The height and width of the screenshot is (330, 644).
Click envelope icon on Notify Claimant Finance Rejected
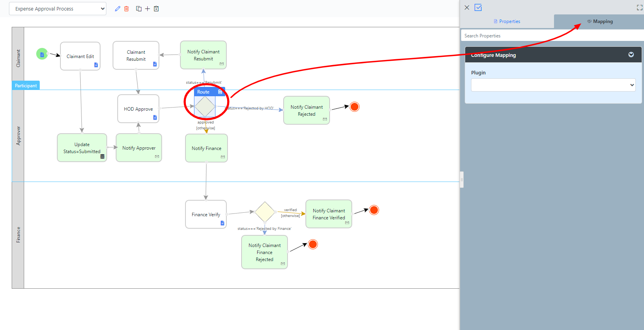[283, 264]
